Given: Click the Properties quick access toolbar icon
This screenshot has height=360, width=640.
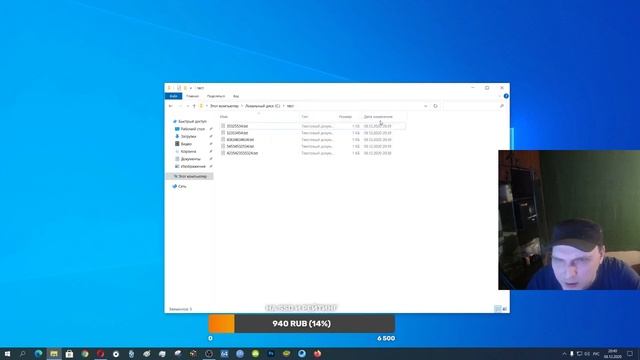Looking at the screenshot, I should click(178, 88).
